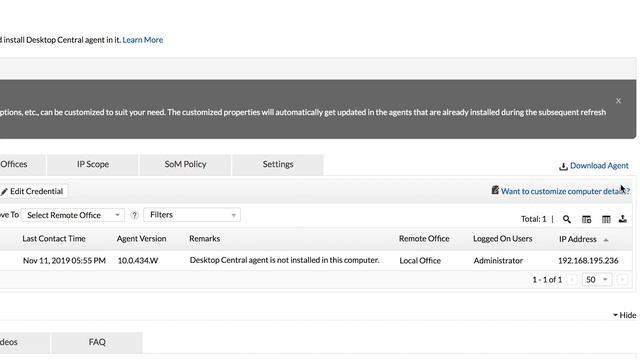Switch to the IP Scope tab
This screenshot has width=640, height=360.
tap(93, 164)
